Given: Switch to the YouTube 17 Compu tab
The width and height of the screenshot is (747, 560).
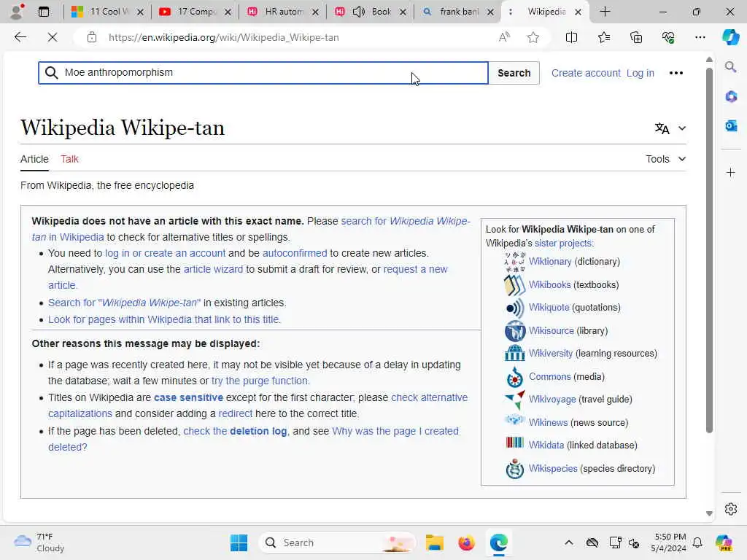Looking at the screenshot, I should pyautogui.click(x=195, y=12).
